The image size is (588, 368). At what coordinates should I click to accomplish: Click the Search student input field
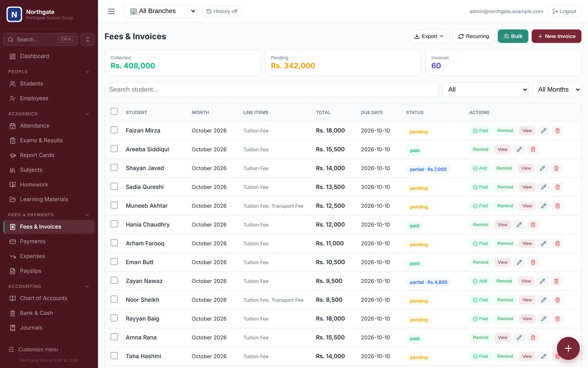click(x=271, y=90)
